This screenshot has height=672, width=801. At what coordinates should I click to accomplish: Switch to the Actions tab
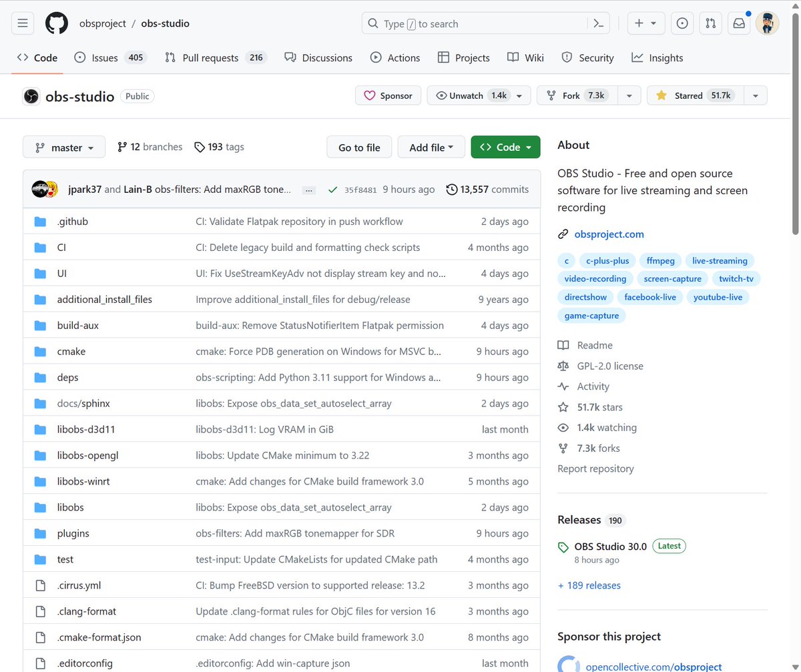(x=395, y=58)
